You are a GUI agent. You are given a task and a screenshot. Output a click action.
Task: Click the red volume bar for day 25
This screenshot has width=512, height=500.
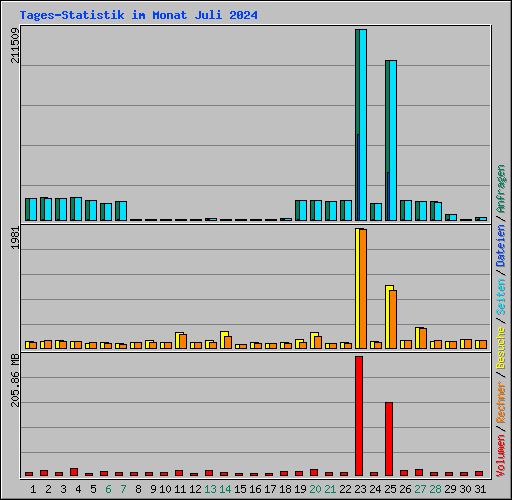click(389, 439)
